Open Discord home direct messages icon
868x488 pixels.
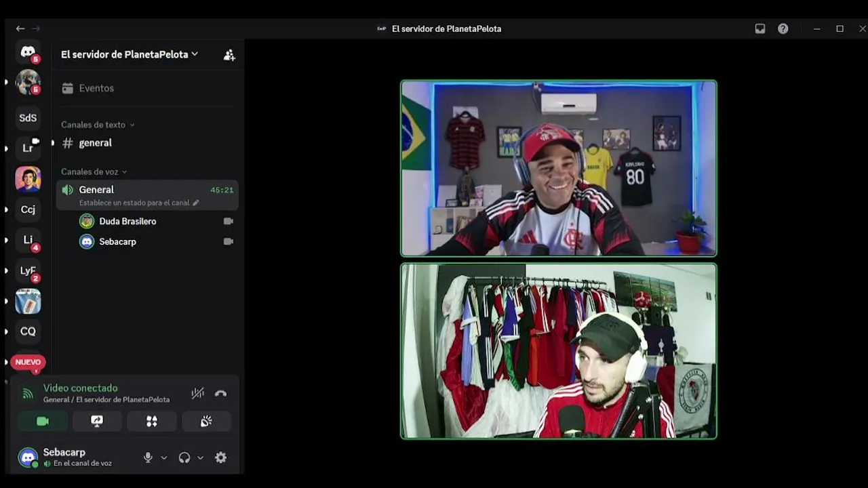coord(28,52)
